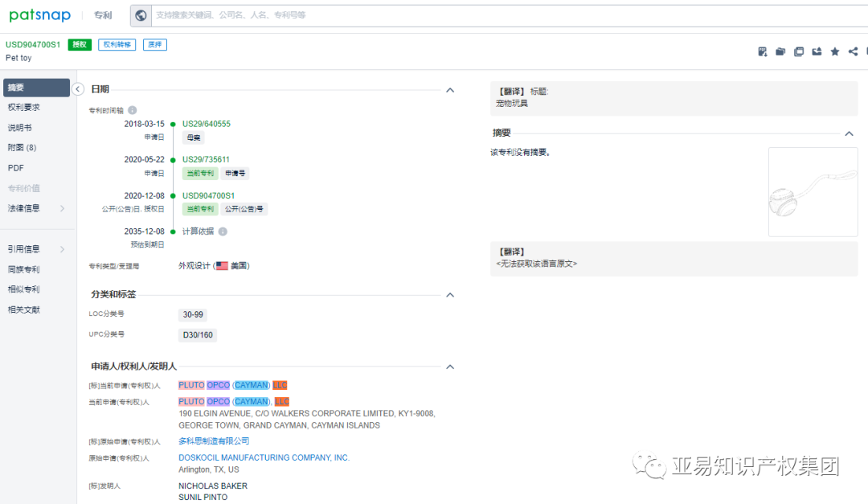Collapse the sidebar with the arrow button

click(x=78, y=89)
